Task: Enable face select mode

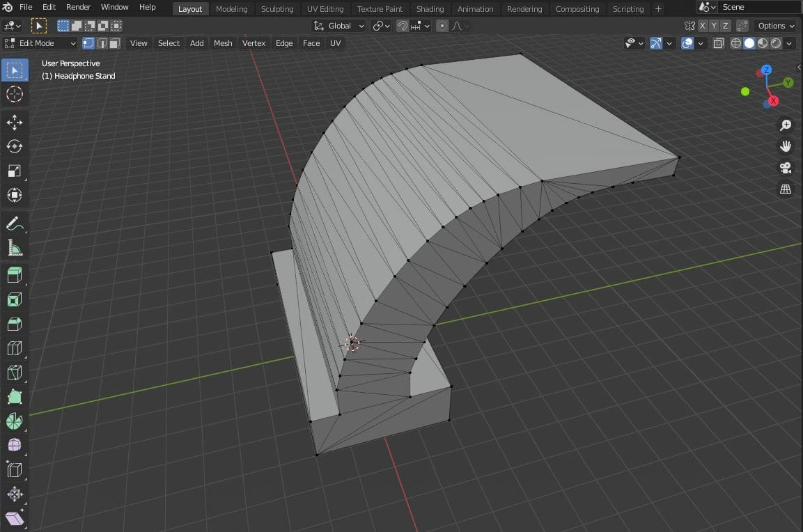Action: 115,43
